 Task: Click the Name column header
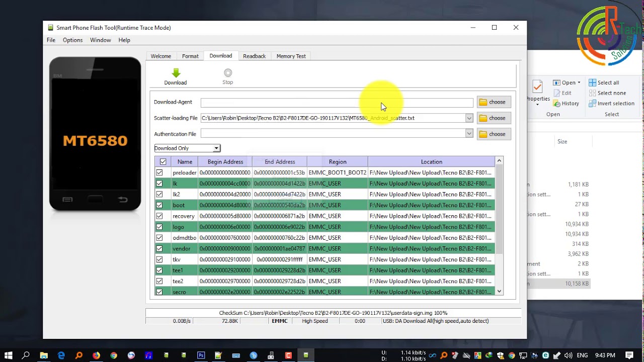point(185,162)
